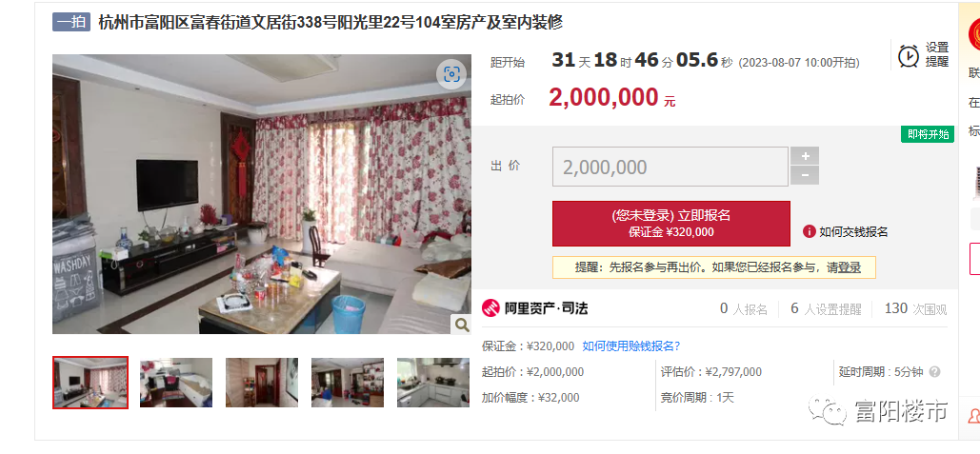The width and height of the screenshot is (980, 454).
Task: Click the magnifier icon on main photo
Action: click(x=461, y=325)
